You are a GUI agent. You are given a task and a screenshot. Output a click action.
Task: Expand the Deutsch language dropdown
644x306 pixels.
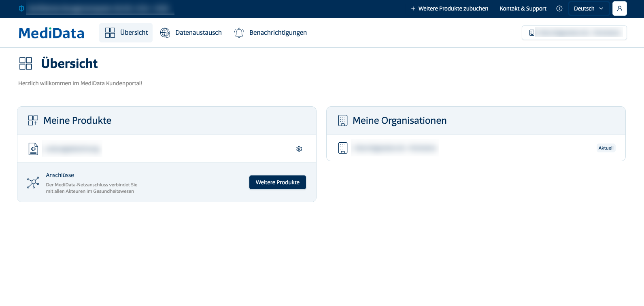click(589, 8)
